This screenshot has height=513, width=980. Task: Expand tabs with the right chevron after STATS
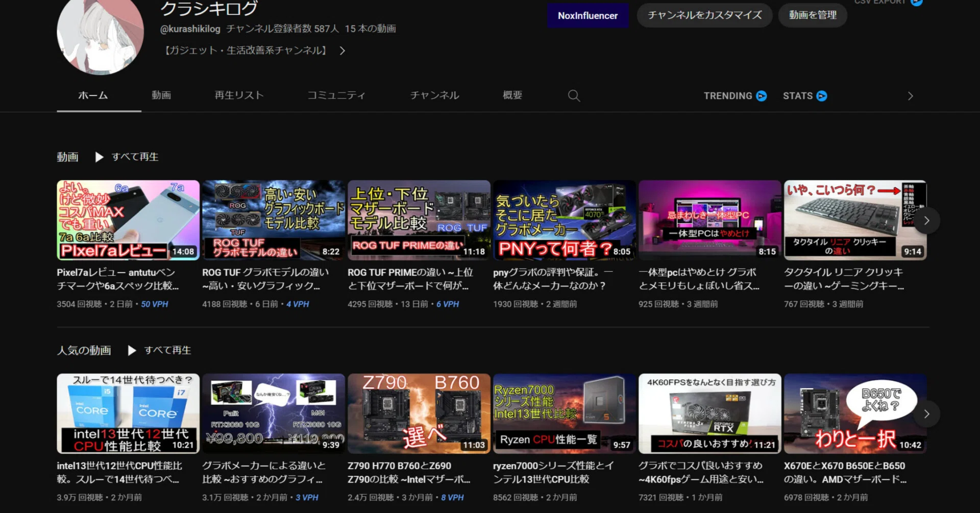click(910, 96)
